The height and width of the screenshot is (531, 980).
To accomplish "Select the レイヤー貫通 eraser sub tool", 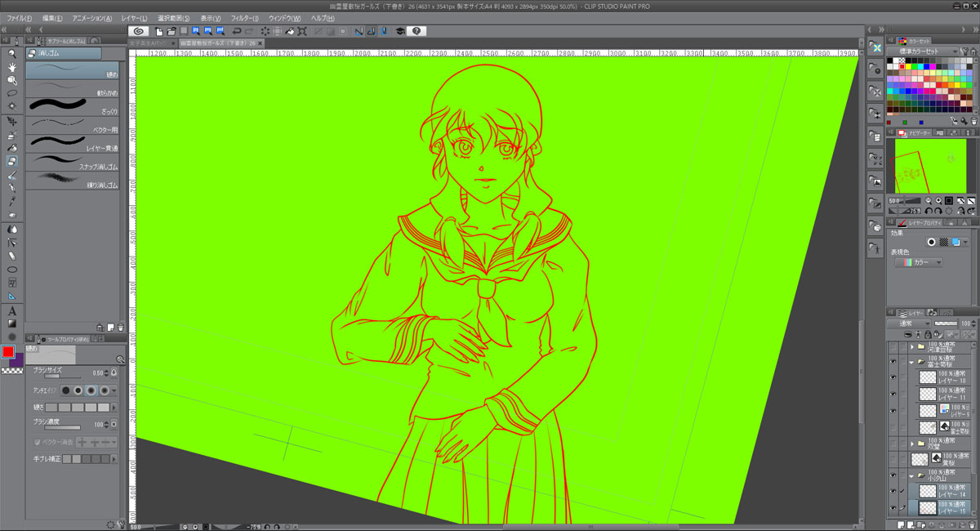I will [73, 142].
